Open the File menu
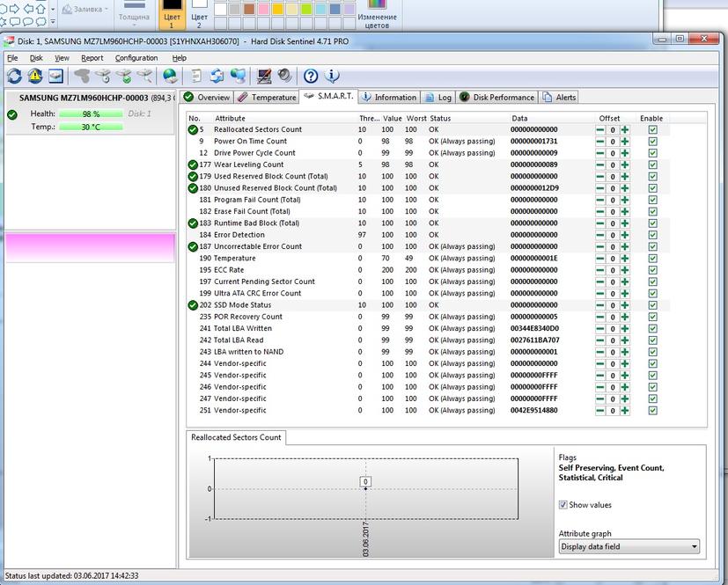The image size is (728, 585). [x=12, y=58]
